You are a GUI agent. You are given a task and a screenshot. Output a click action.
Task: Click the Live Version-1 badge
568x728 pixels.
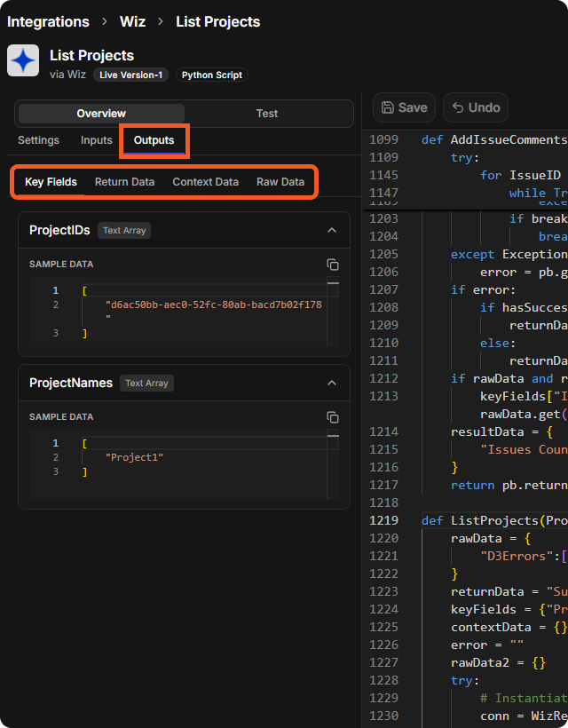(130, 75)
